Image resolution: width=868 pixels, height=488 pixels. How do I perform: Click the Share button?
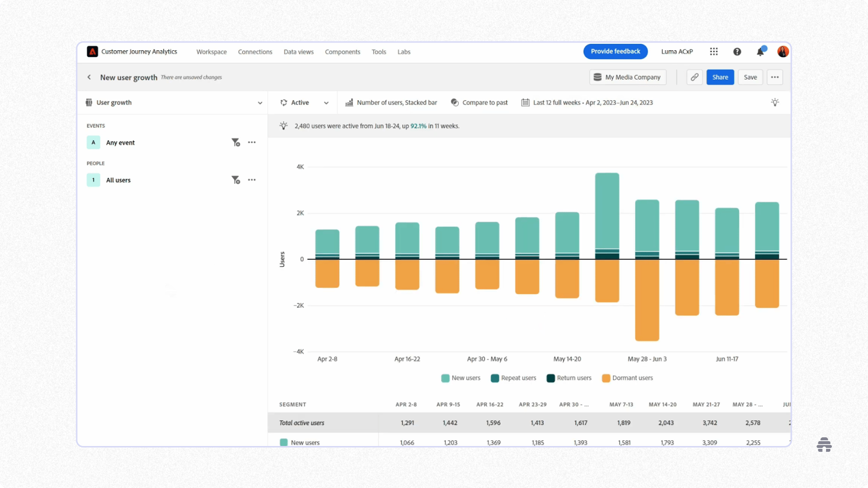coord(720,77)
